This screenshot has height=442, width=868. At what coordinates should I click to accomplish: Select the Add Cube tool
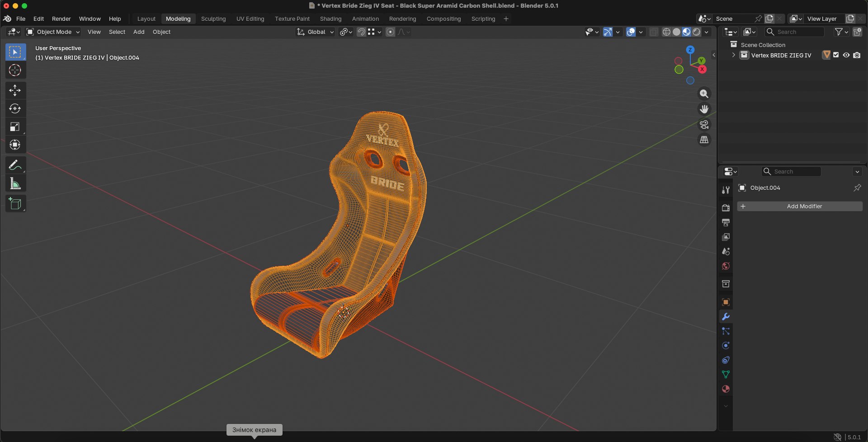click(x=15, y=204)
